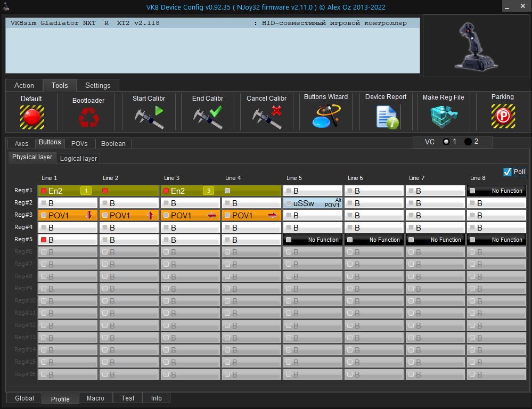532x409 pixels.
Task: Open the Device Report document icon
Action: [386, 117]
